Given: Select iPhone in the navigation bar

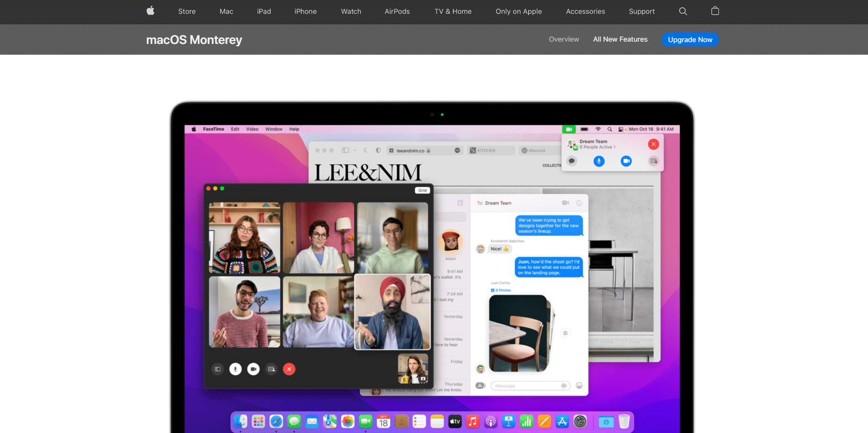Looking at the screenshot, I should 306,11.
